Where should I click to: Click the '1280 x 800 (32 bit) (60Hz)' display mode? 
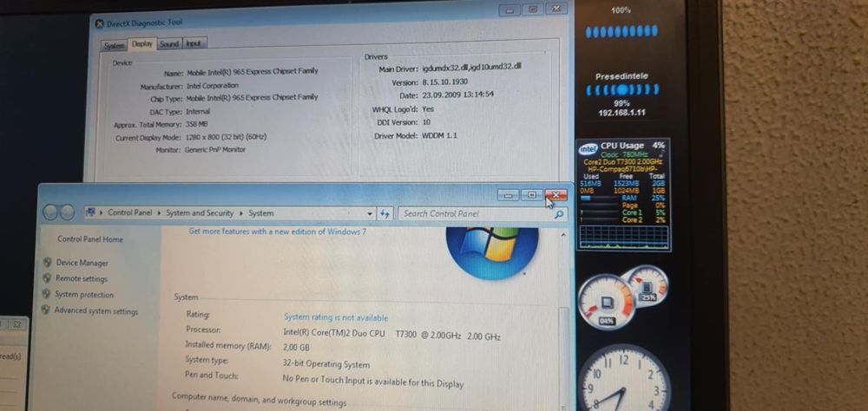click(226, 137)
